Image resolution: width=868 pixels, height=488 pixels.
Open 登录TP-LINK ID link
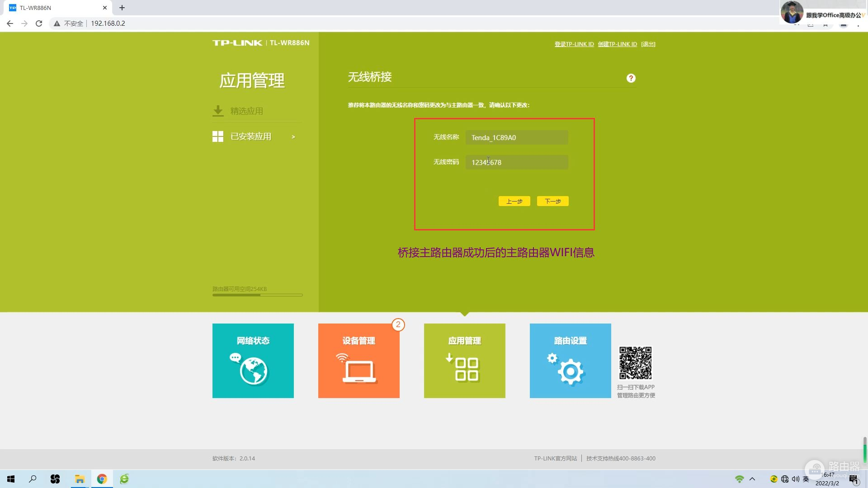pos(574,44)
